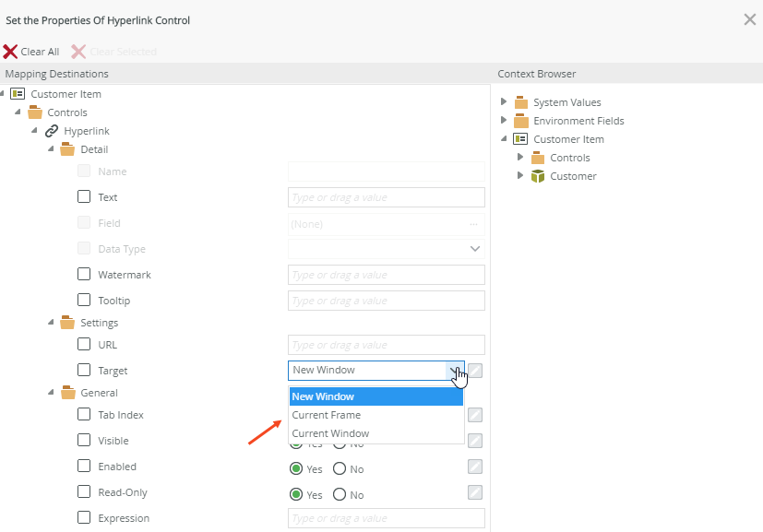Click the Hyperlink chain icon in tree
The height and width of the screenshot is (532, 763).
(52, 131)
